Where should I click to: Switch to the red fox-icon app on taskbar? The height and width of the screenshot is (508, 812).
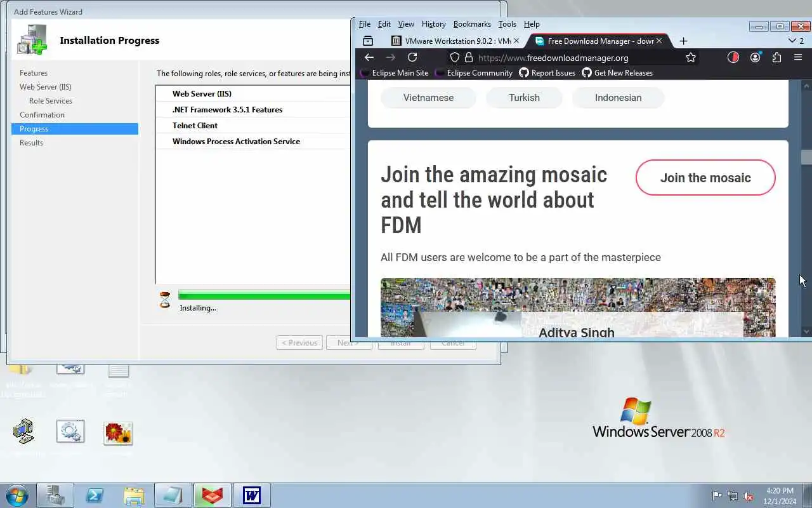tap(212, 495)
